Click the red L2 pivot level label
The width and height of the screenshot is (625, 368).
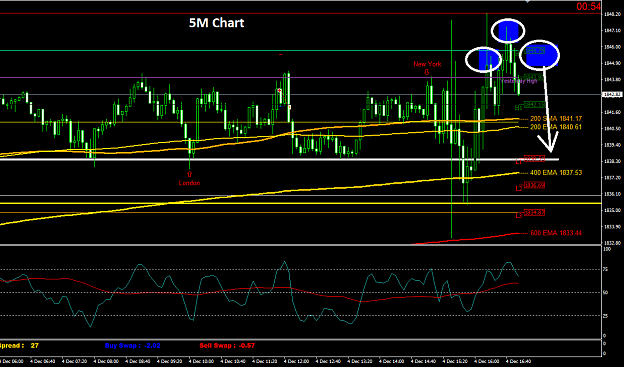[x=519, y=188]
